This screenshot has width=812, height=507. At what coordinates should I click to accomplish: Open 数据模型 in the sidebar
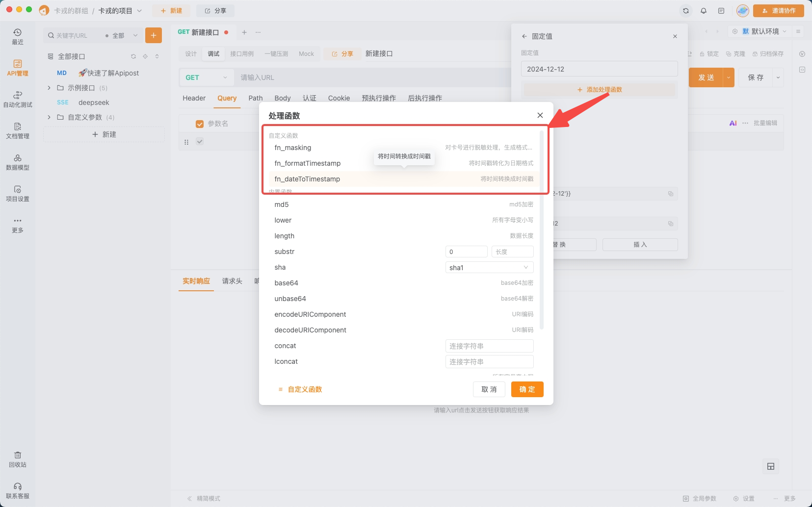[18, 162]
